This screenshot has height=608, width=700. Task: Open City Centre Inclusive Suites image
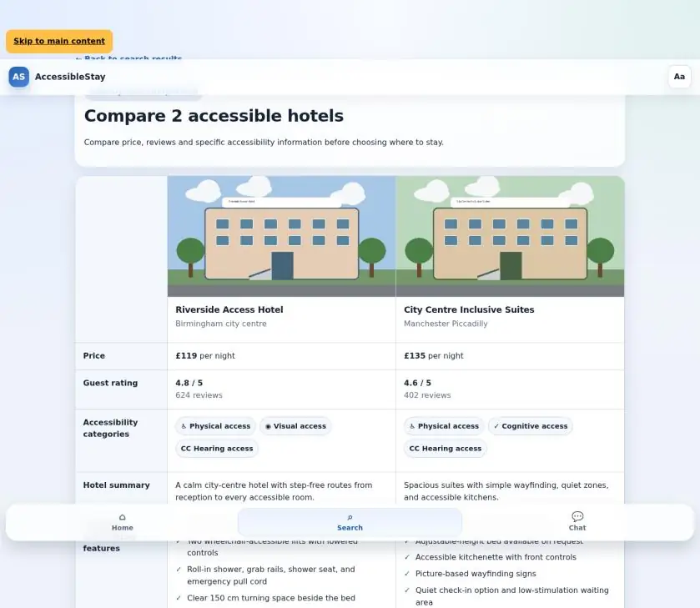click(510, 236)
